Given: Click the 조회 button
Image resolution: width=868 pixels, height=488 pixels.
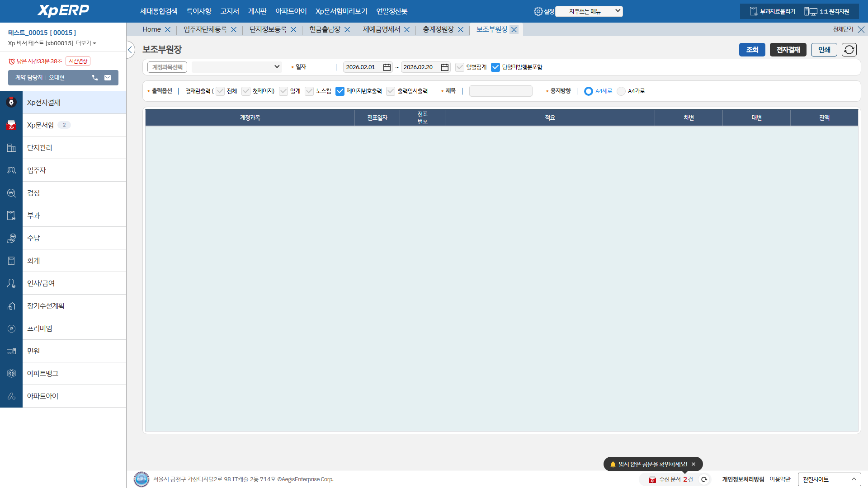Looking at the screenshot, I should [x=752, y=50].
